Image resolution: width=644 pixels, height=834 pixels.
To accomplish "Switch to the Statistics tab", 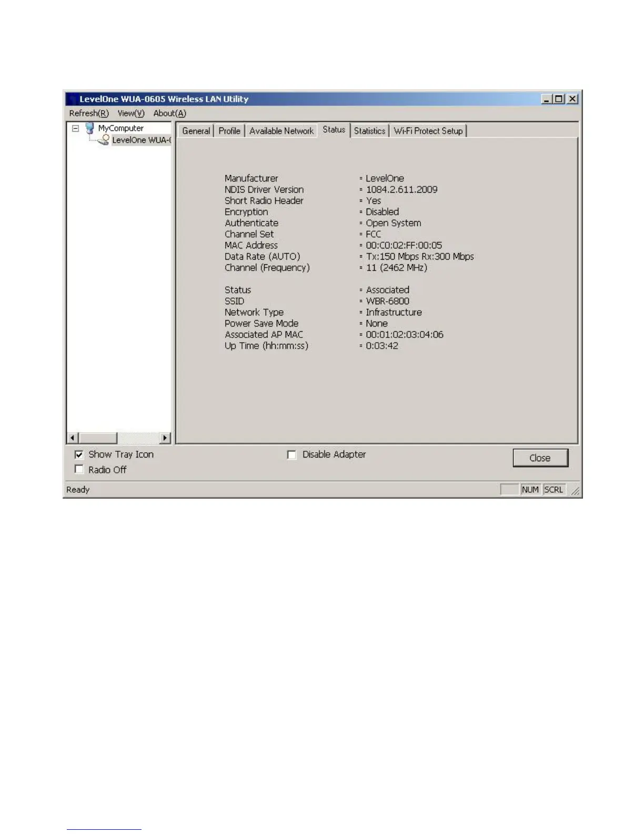I will click(369, 131).
